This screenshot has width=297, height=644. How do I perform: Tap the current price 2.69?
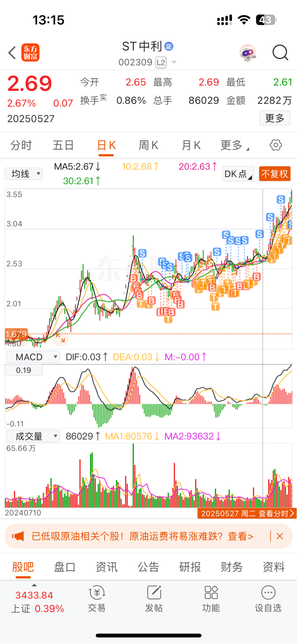30,84
